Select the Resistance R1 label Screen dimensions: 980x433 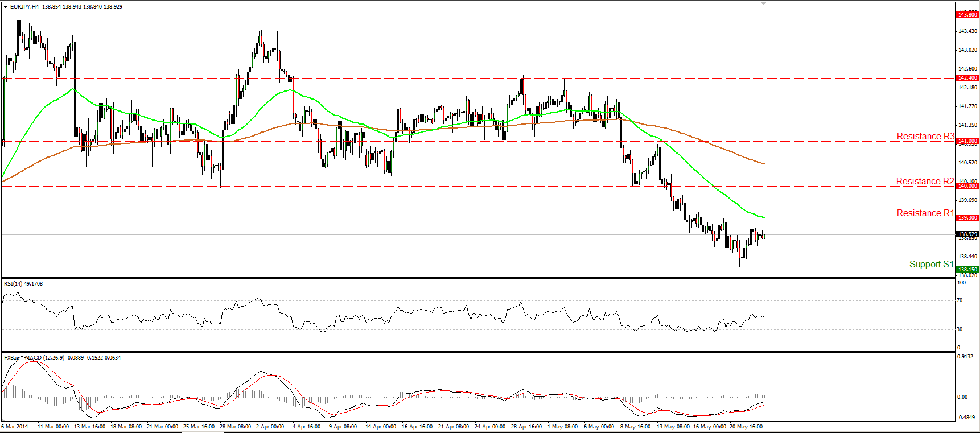925,213
